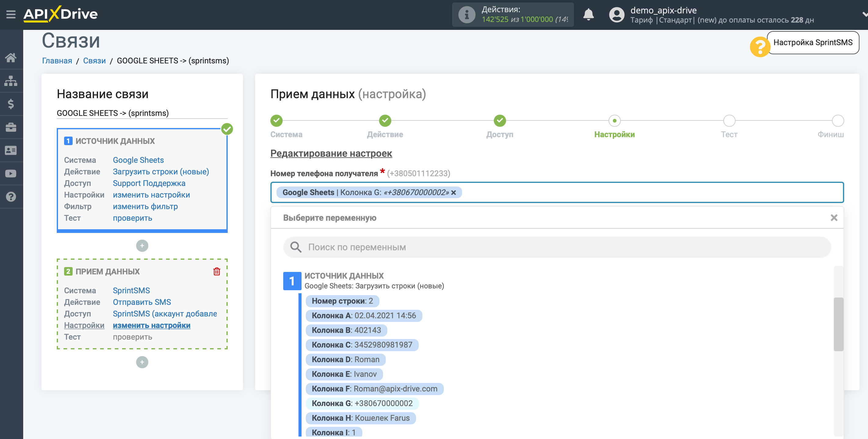Select variable Колонка D: Roman
The height and width of the screenshot is (439, 868).
coord(345,359)
